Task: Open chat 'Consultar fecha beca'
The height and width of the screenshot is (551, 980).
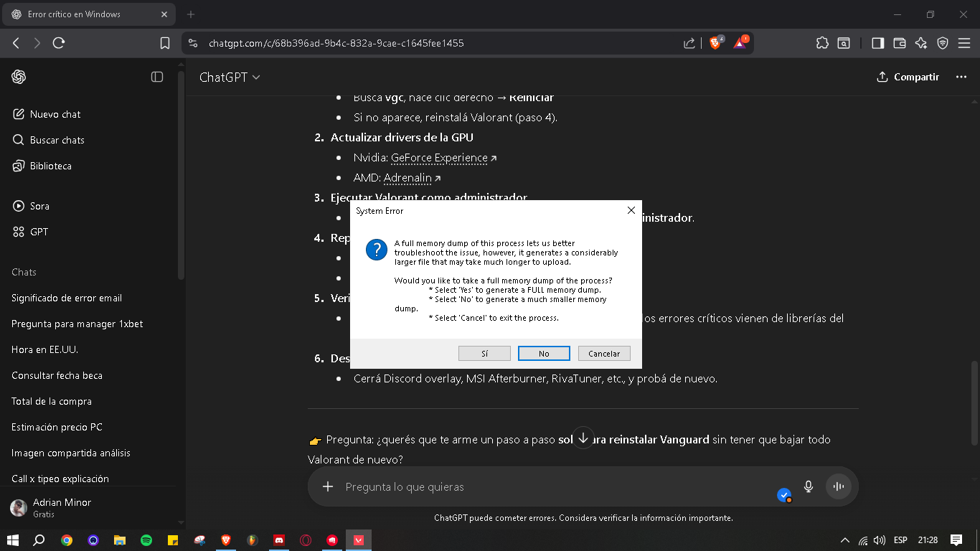Action: coord(57,375)
